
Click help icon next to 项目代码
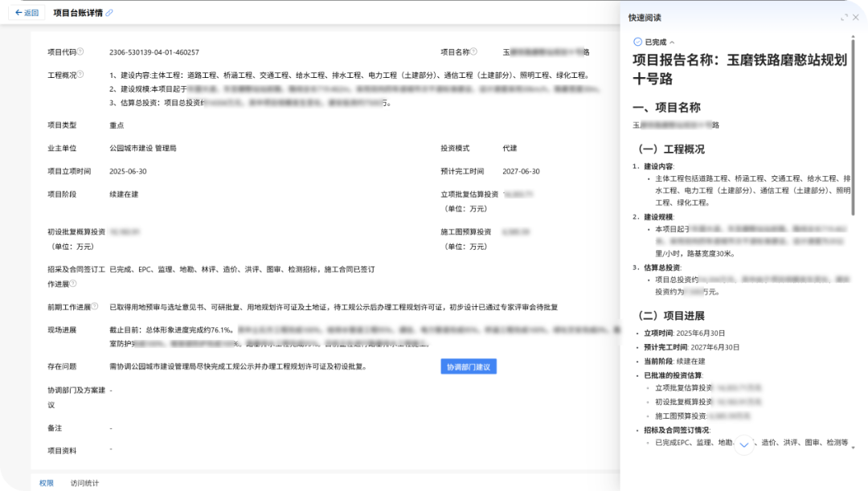80,51
